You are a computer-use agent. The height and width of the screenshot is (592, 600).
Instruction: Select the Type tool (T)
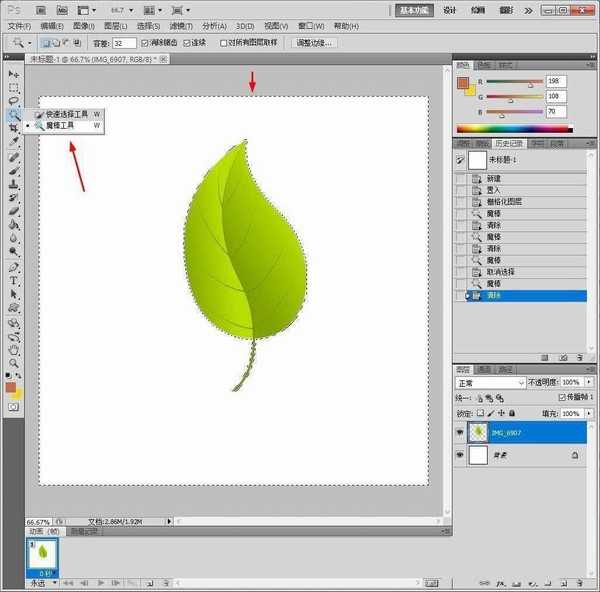coord(14,281)
